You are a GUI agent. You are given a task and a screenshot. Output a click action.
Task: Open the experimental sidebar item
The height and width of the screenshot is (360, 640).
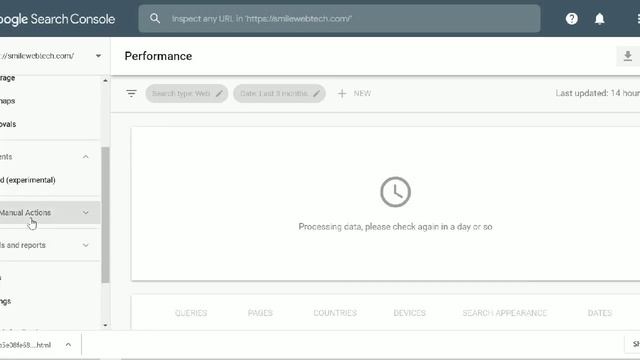28,180
